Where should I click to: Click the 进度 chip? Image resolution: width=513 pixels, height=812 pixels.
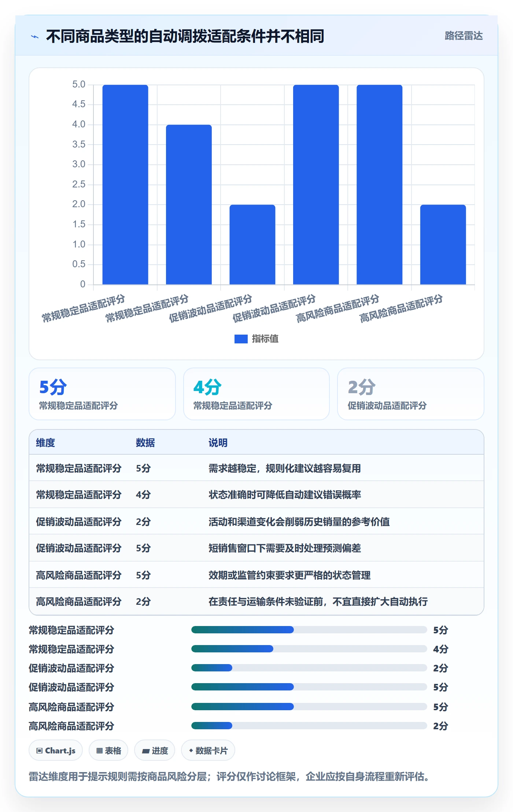click(x=155, y=750)
